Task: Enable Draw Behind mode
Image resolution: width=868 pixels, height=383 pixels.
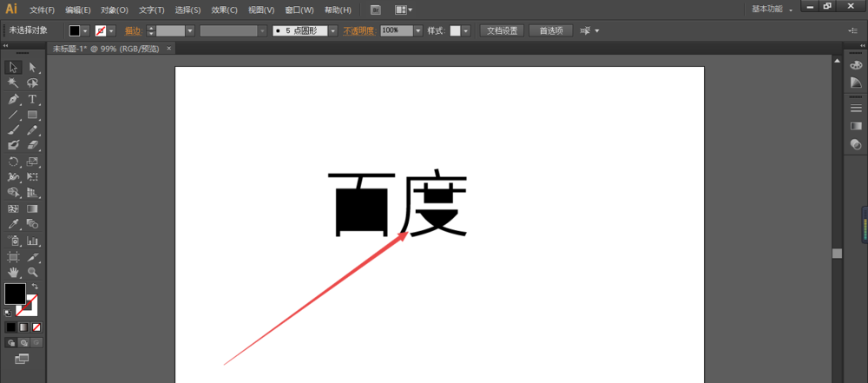Action: point(23,343)
